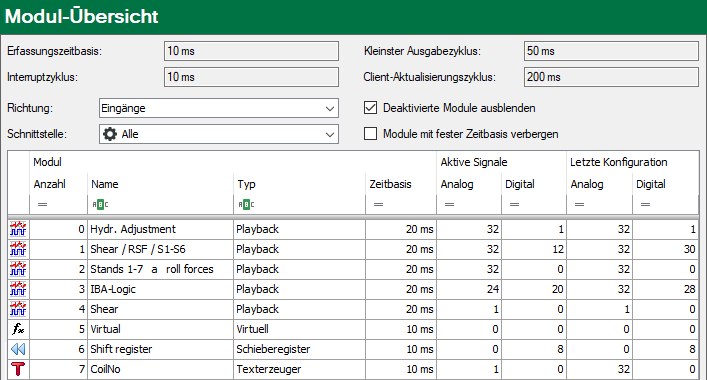The width and height of the screenshot is (707, 380).
Task: Click the Texterzeuger type cell
Action: coord(300,369)
